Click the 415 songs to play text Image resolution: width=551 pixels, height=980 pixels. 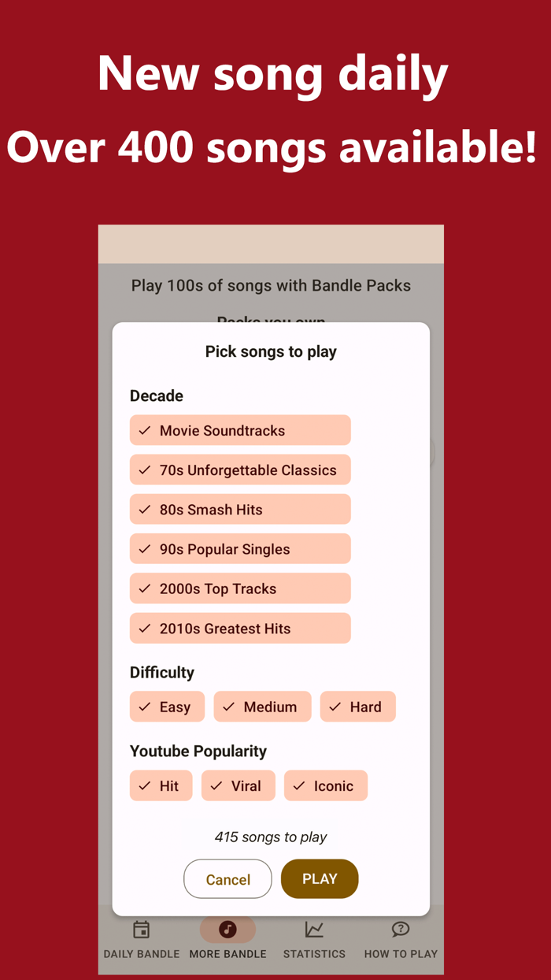coord(271,837)
